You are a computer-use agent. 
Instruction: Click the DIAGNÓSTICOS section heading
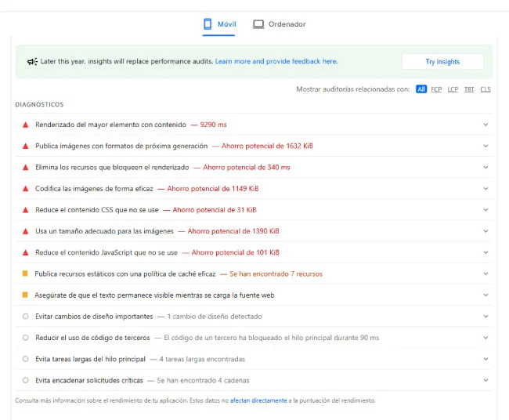pos(39,104)
